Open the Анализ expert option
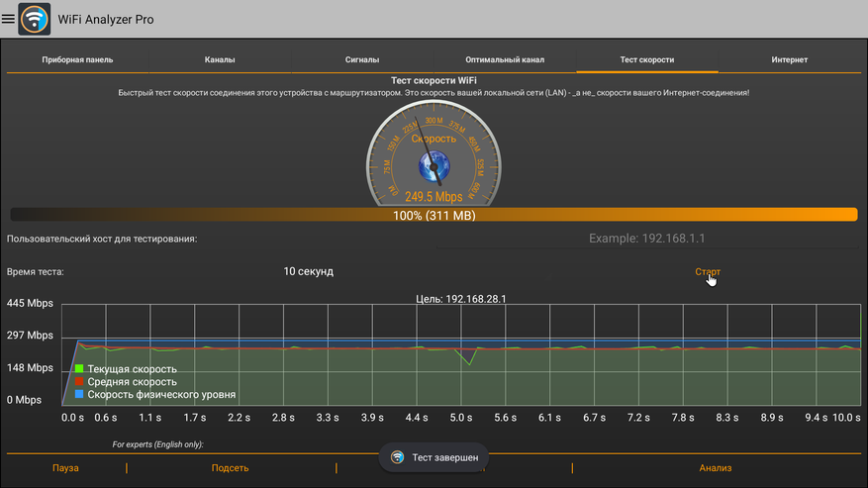 716,468
